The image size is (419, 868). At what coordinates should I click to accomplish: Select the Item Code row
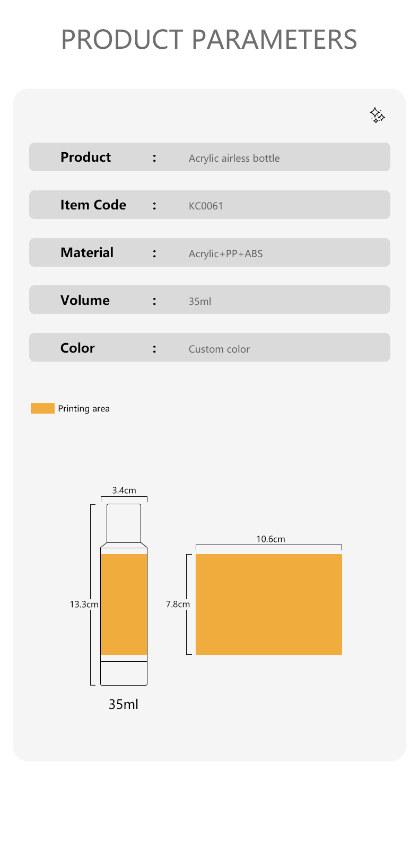pos(210,205)
